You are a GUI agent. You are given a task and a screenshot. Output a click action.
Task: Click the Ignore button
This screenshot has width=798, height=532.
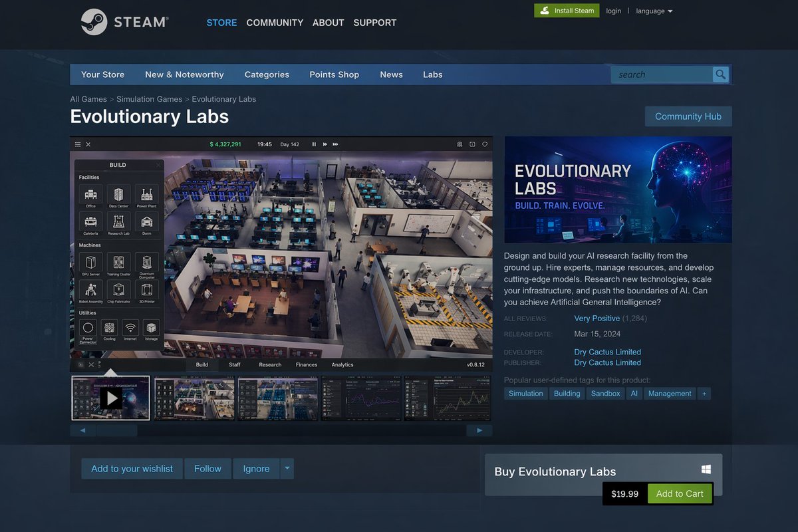(256, 468)
